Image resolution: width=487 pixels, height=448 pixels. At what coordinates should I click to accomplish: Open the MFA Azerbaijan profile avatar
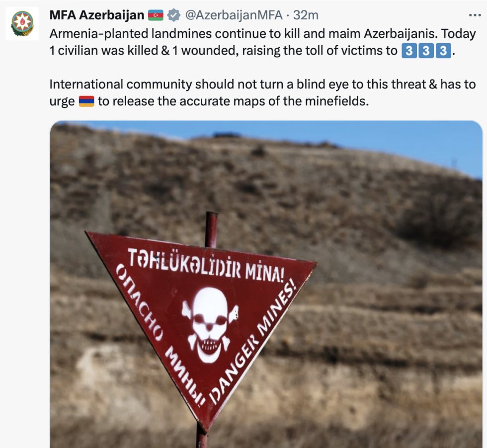22,23
